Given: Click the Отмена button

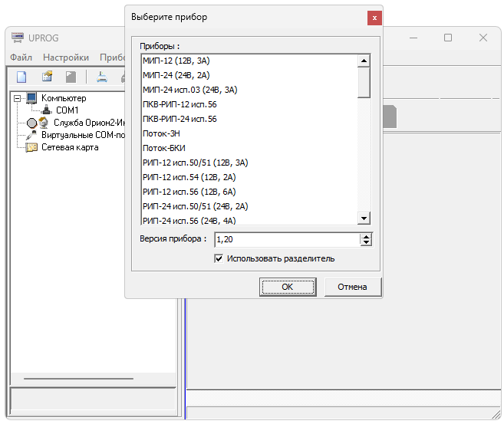Looking at the screenshot, I should (x=353, y=287).
